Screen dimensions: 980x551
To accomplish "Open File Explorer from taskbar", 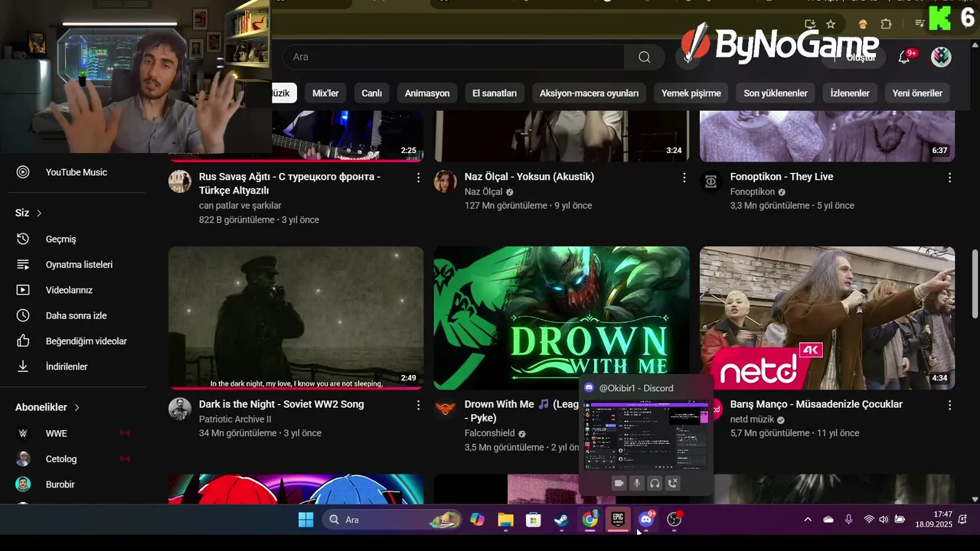I will (x=505, y=520).
